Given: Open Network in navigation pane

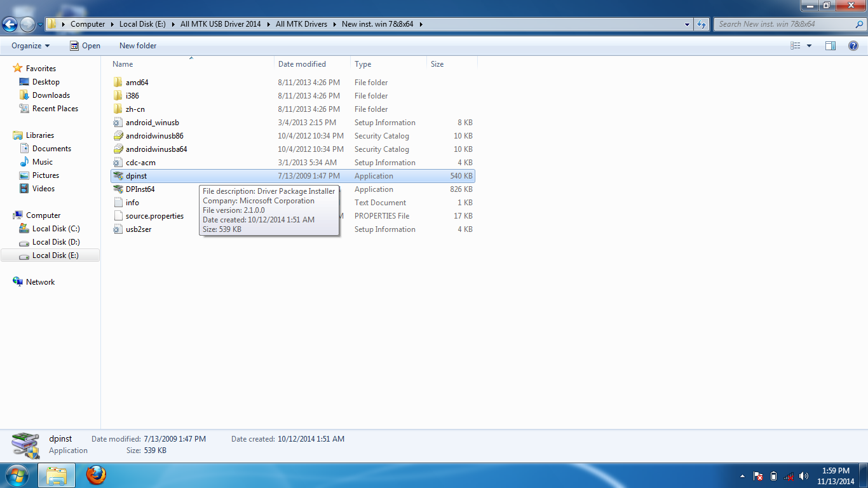Looking at the screenshot, I should click(x=40, y=282).
